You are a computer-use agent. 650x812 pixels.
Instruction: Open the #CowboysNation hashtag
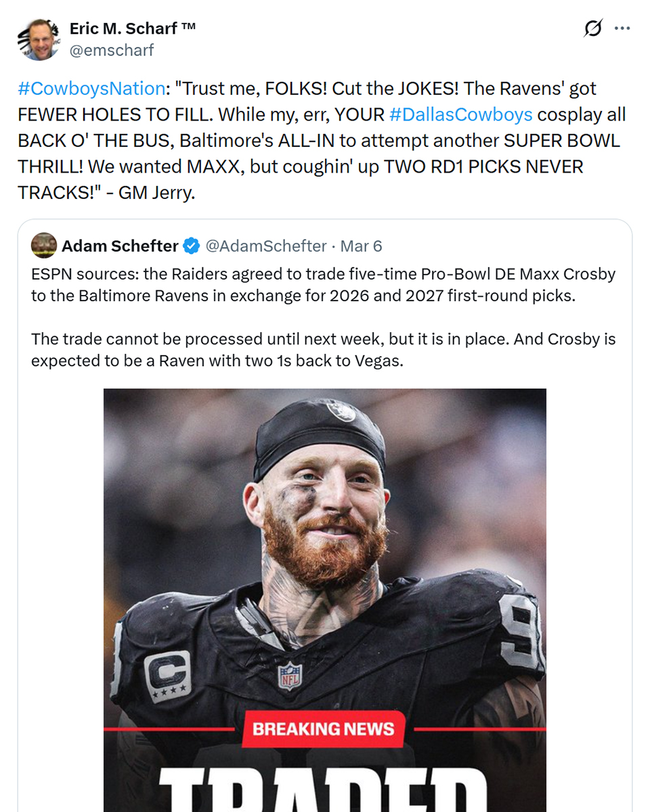pos(91,89)
